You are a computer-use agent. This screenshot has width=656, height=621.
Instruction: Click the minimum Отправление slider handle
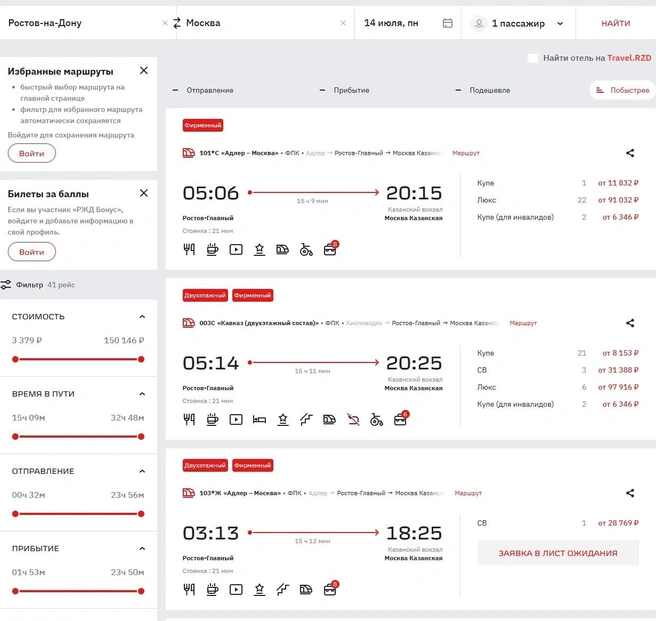(x=15, y=514)
